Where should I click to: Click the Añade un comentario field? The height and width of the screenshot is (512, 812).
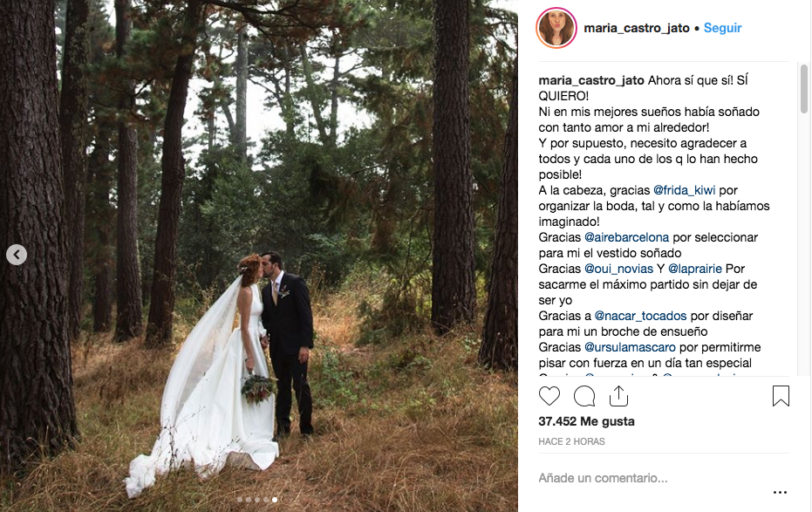(652, 478)
